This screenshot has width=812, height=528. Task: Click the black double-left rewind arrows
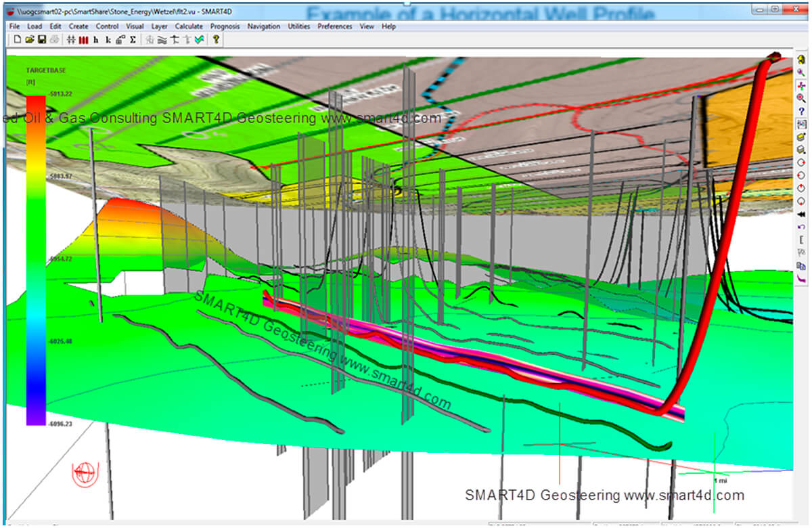click(801, 214)
